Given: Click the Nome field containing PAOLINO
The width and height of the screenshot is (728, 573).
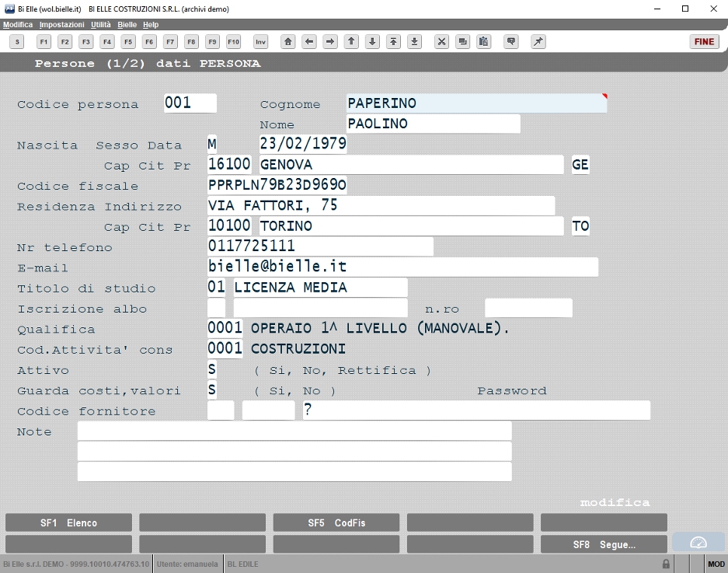Looking at the screenshot, I should tap(434, 124).
